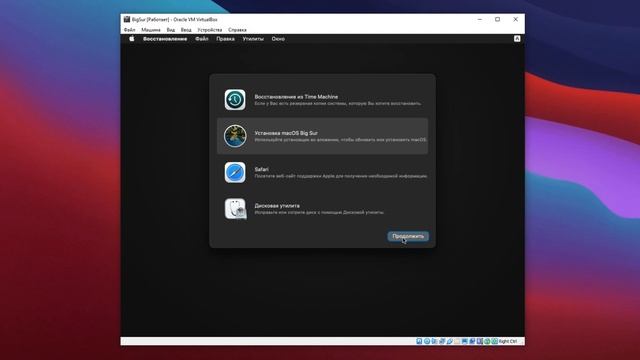Screen dimensions: 640x360
Task: Open the Устройства menu in VirtualBox
Action: tap(209, 30)
